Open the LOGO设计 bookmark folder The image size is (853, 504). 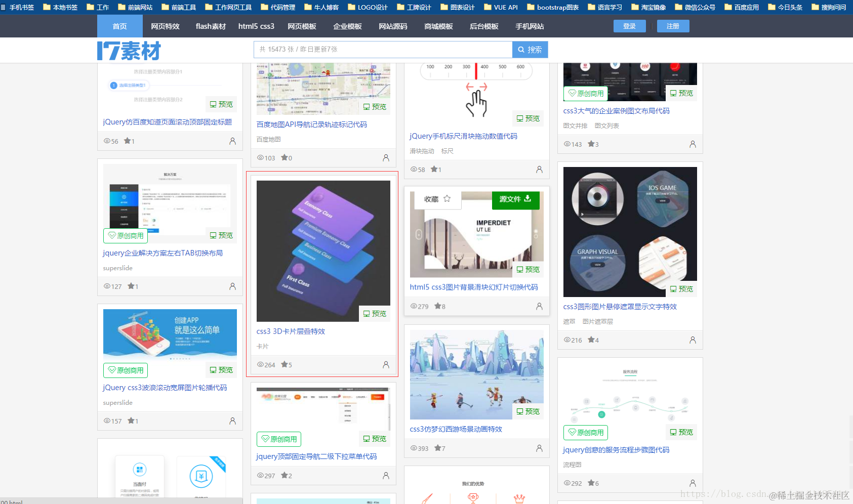[368, 7]
